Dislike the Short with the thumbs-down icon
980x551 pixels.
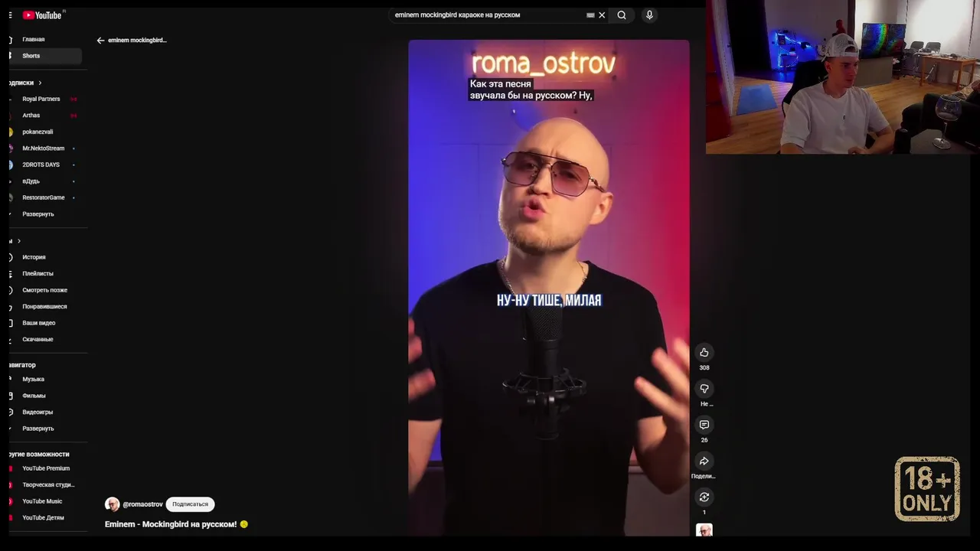click(x=704, y=389)
